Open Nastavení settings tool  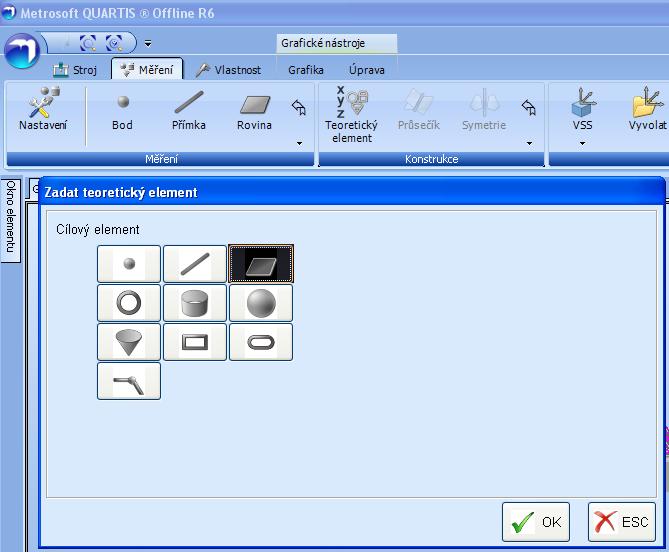(x=43, y=109)
